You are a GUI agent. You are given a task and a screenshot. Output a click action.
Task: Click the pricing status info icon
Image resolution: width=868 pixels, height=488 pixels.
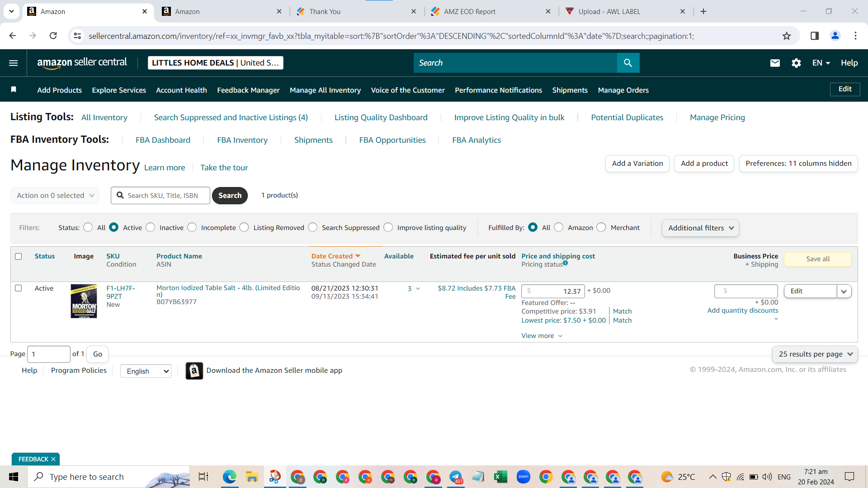[x=565, y=263]
